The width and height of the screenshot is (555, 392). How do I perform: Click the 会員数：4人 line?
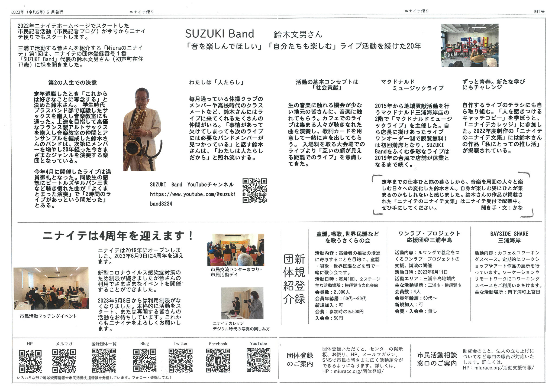(x=408, y=292)
